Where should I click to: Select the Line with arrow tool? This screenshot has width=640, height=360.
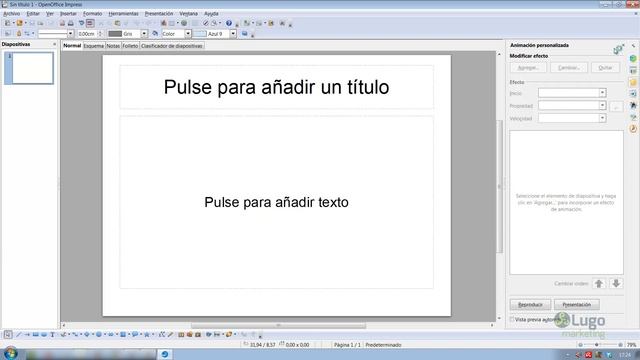(27, 335)
